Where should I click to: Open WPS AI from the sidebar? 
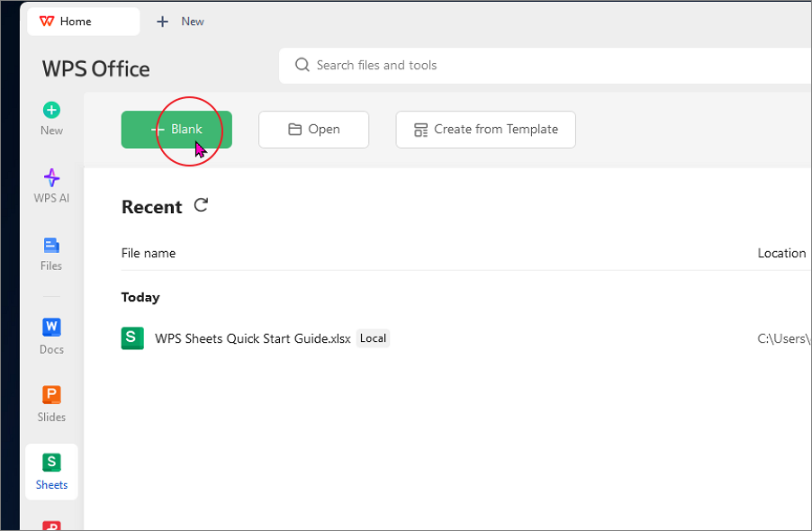click(51, 185)
